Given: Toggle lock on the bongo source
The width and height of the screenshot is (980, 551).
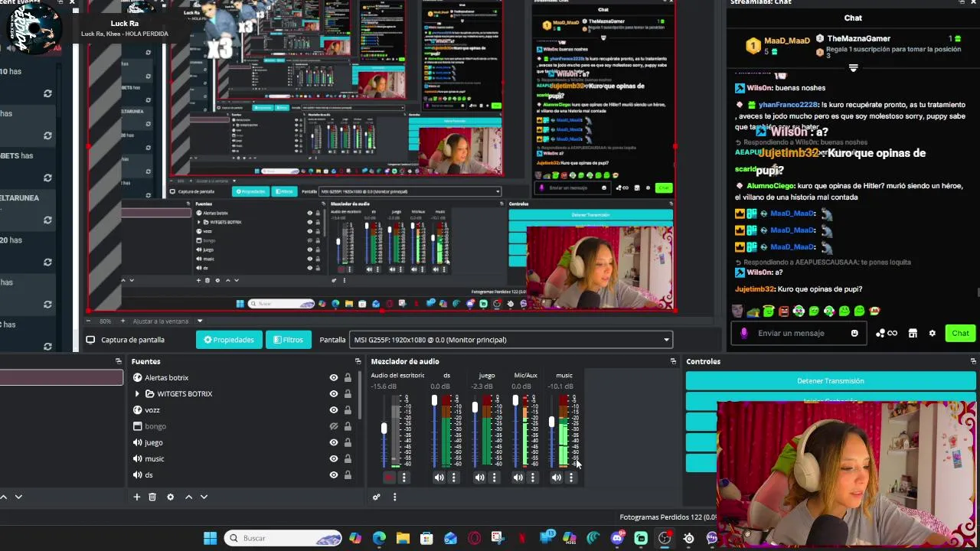Looking at the screenshot, I should pyautogui.click(x=348, y=426).
